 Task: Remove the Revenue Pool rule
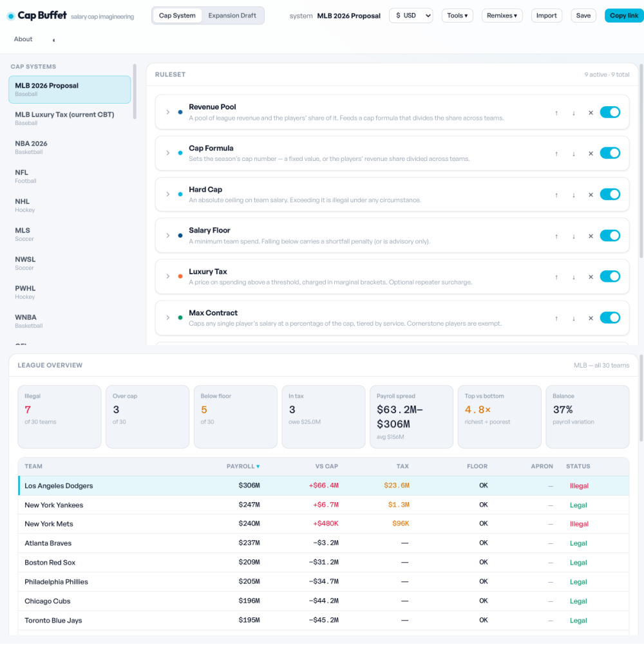[x=591, y=113]
